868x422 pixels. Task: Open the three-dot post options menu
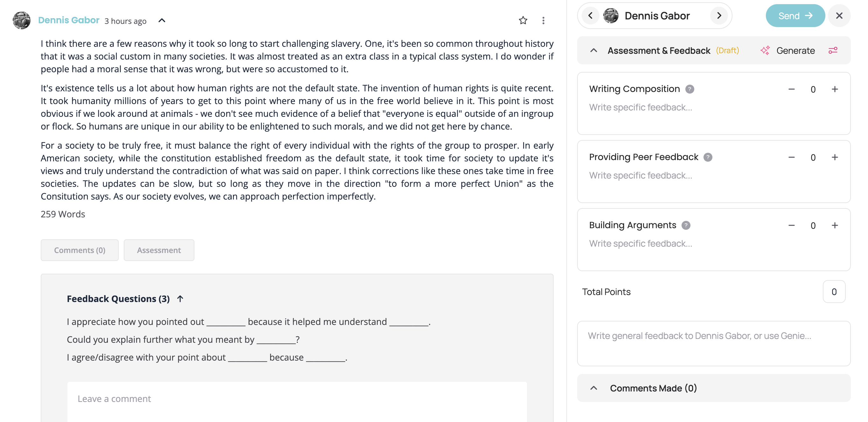click(x=543, y=21)
